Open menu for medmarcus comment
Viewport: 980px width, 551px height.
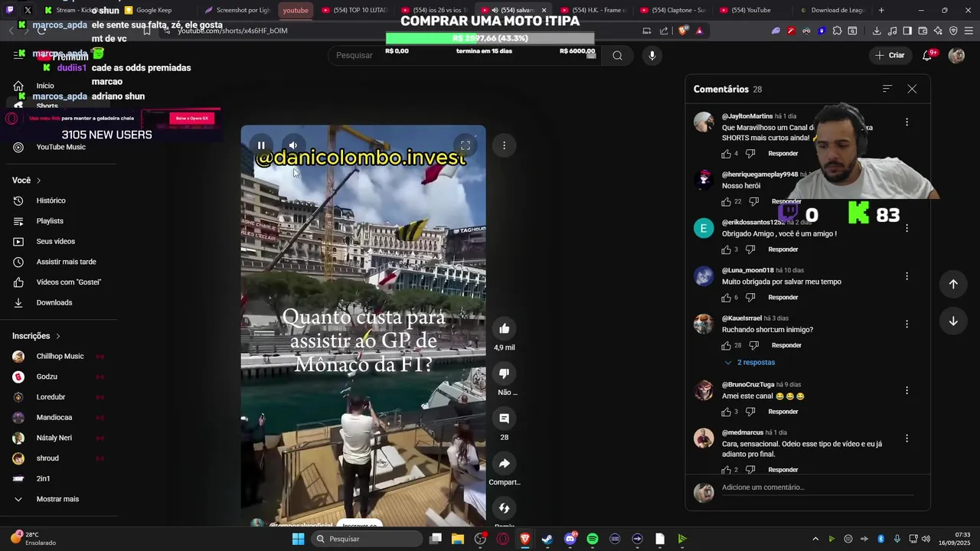pyautogui.click(x=906, y=439)
